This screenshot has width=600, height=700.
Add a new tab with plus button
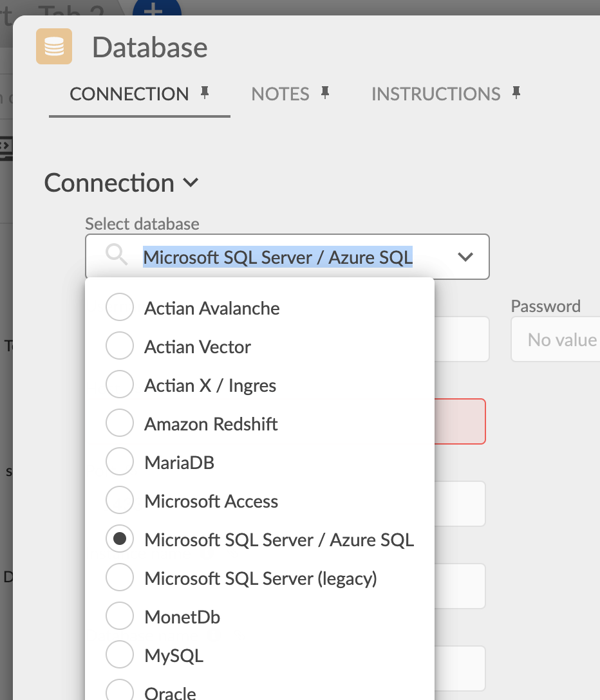point(157,8)
